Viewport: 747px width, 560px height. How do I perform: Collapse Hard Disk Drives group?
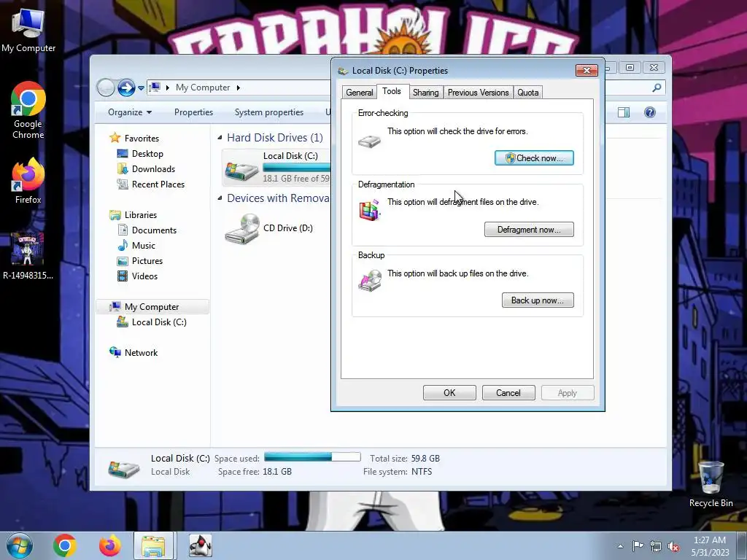220,138
